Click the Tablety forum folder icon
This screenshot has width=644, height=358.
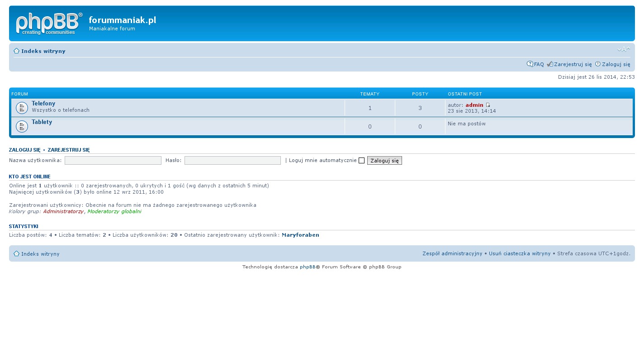tap(22, 126)
